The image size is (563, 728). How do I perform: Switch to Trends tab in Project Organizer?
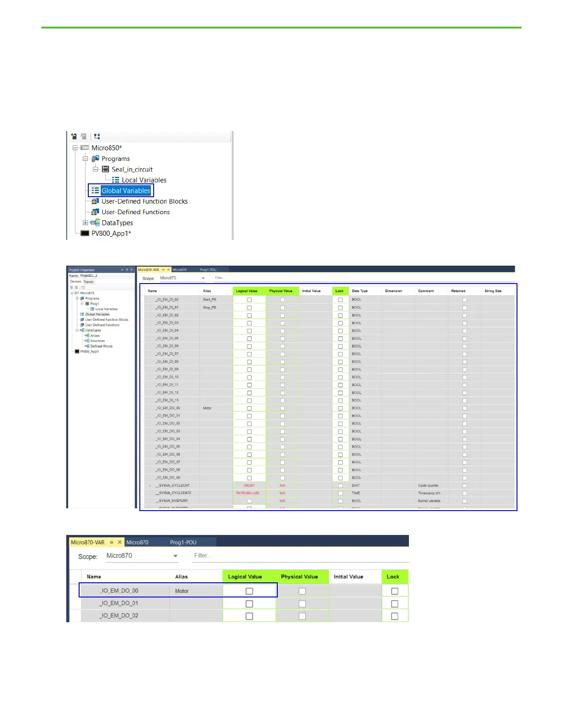[x=88, y=282]
